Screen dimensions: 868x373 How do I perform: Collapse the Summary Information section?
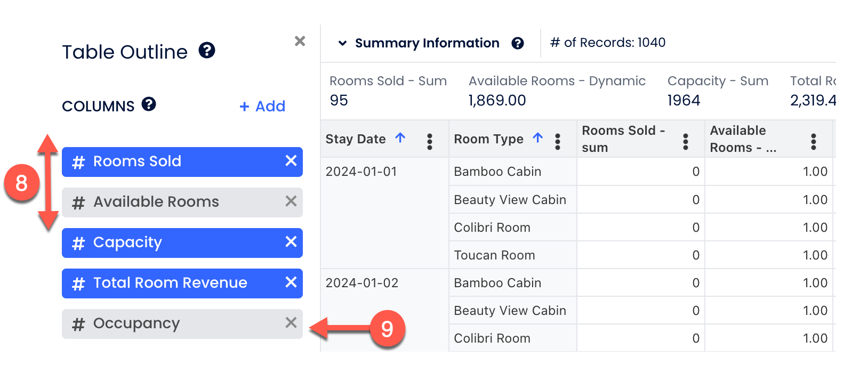(343, 43)
